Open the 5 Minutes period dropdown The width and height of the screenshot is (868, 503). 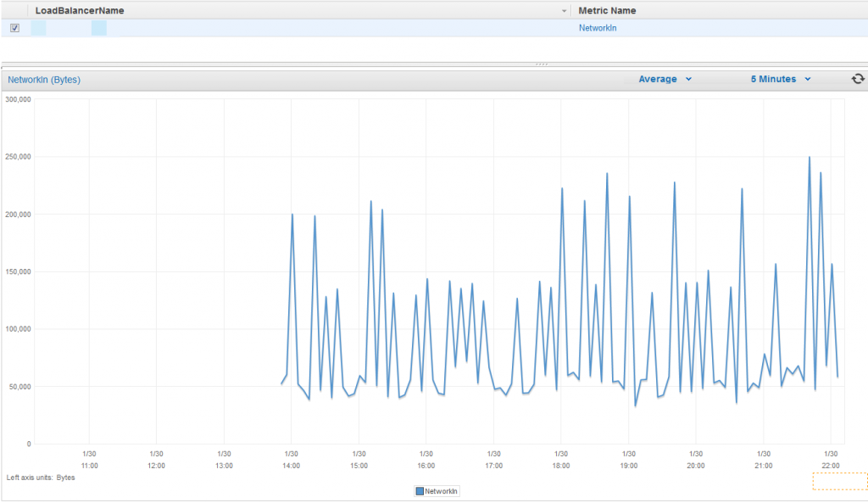pyautogui.click(x=781, y=79)
